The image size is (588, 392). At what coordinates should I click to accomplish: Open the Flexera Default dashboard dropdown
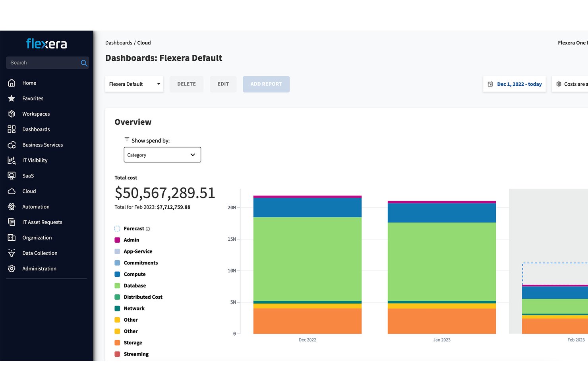pyautogui.click(x=134, y=84)
